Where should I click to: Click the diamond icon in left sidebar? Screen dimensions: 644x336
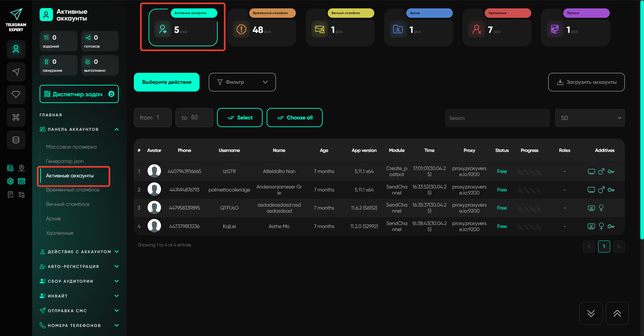16,95
